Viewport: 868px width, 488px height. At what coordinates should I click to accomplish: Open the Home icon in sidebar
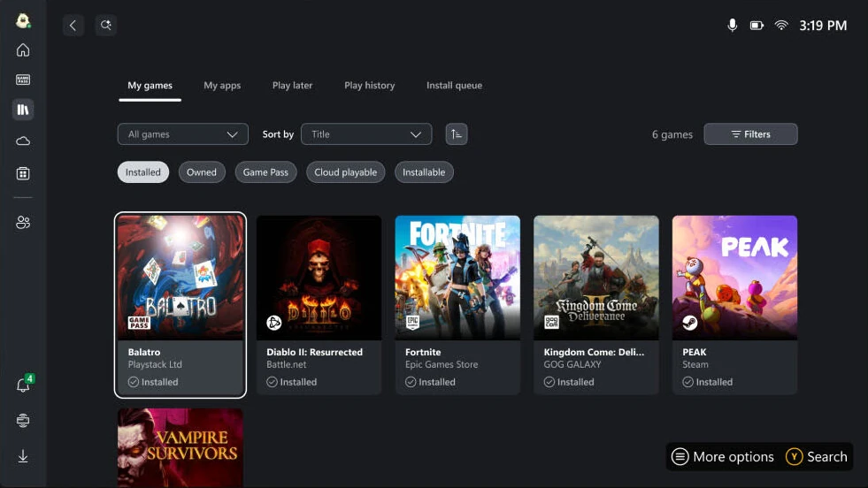(23, 50)
